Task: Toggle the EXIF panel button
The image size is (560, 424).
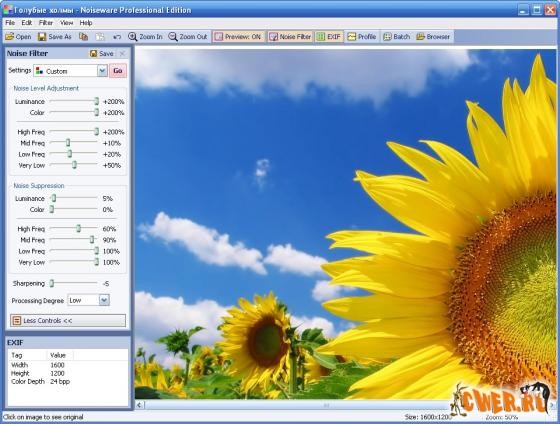Action: click(329, 37)
